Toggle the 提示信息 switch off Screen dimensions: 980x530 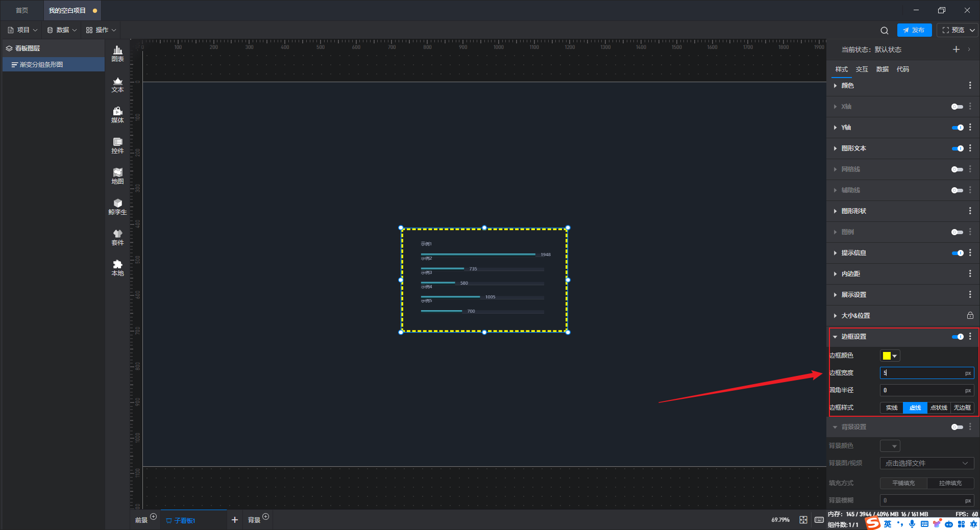pyautogui.click(x=958, y=253)
